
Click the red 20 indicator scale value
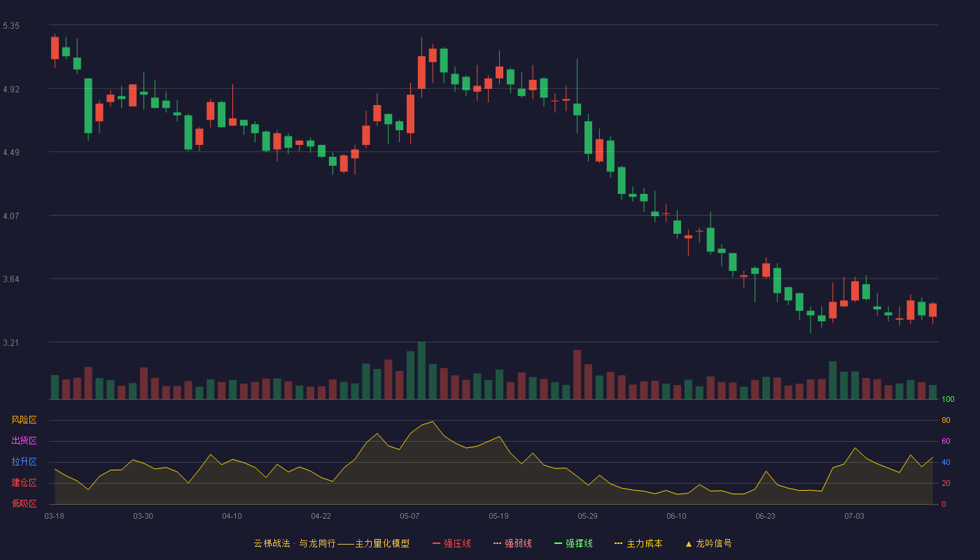tap(946, 483)
